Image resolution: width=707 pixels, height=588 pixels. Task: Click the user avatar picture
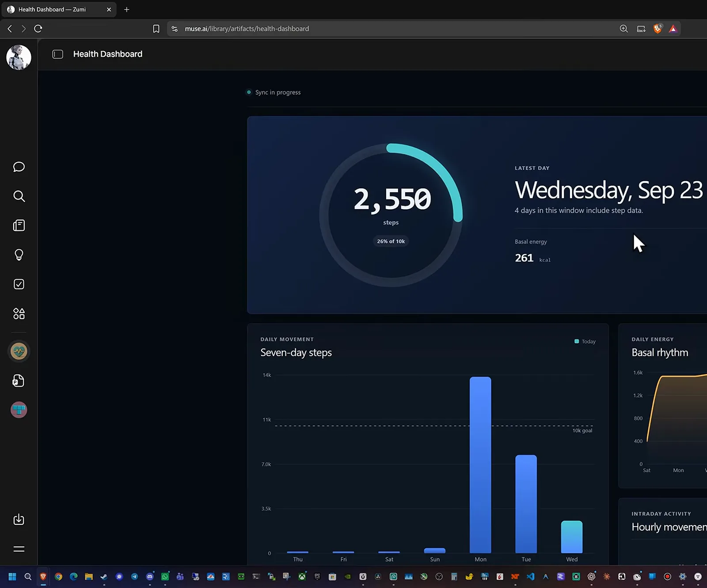[19, 57]
